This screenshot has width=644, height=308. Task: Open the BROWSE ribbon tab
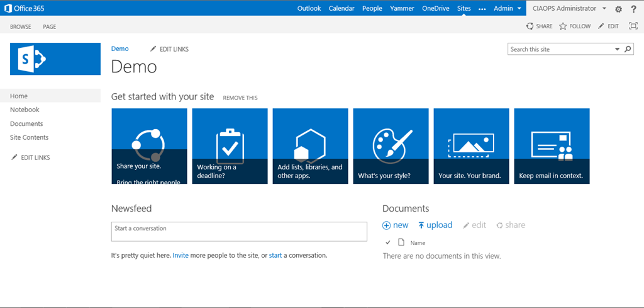coord(21,26)
